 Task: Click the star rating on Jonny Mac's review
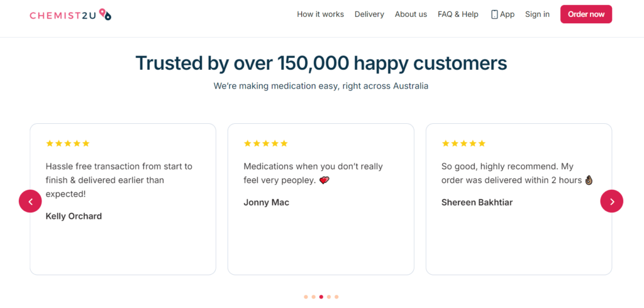(x=266, y=143)
